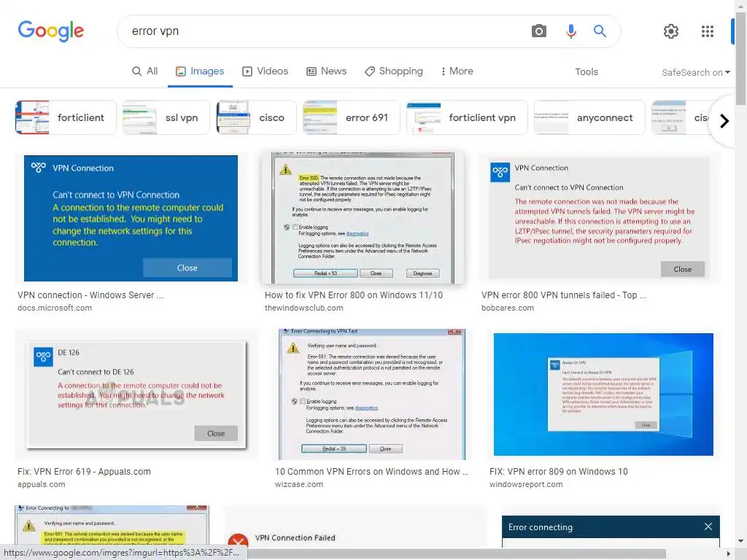Go to the Shopping tab
Screen dimensions: 747x560
394,71
